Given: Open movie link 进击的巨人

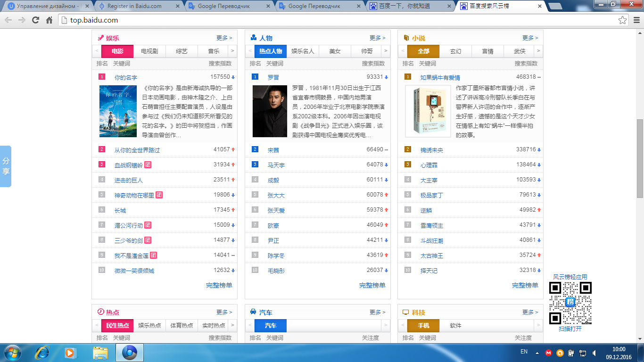Looking at the screenshot, I should (129, 180).
